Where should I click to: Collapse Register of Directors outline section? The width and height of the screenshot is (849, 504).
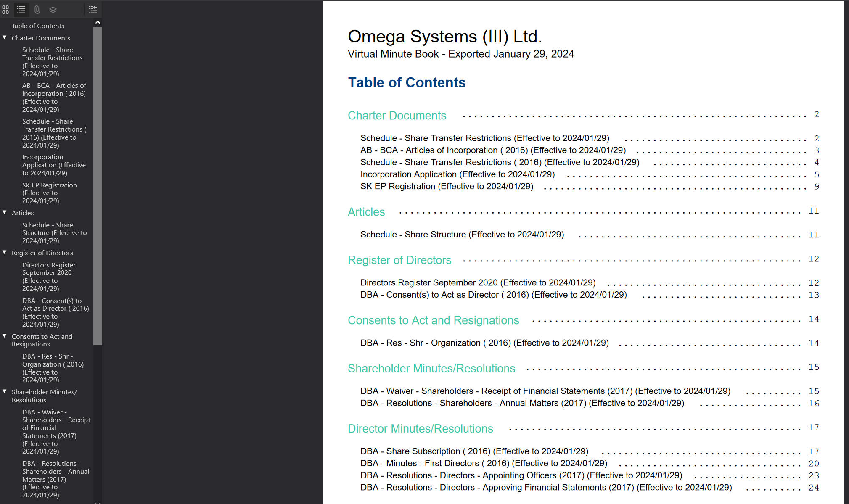coord(5,252)
